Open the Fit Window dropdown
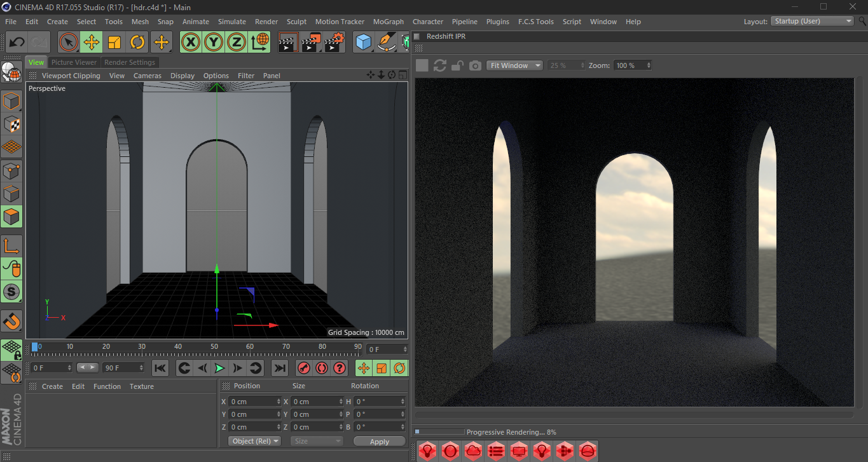This screenshot has width=868, height=462. tap(514, 65)
